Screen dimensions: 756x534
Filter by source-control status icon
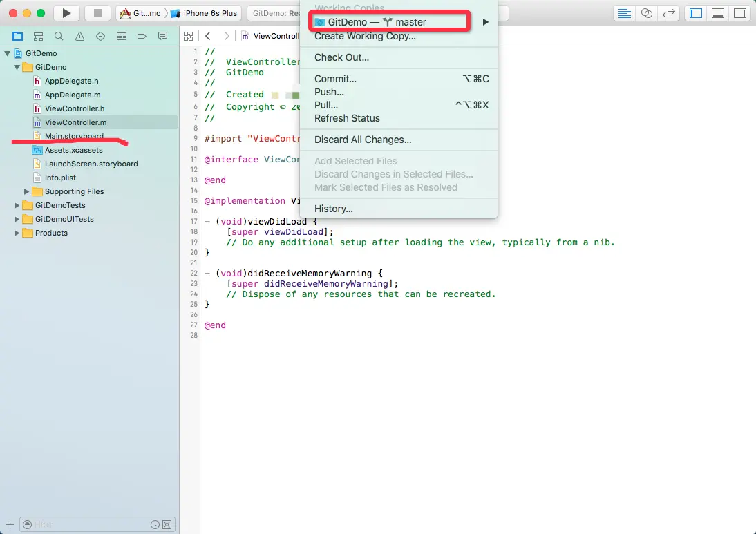click(x=167, y=524)
